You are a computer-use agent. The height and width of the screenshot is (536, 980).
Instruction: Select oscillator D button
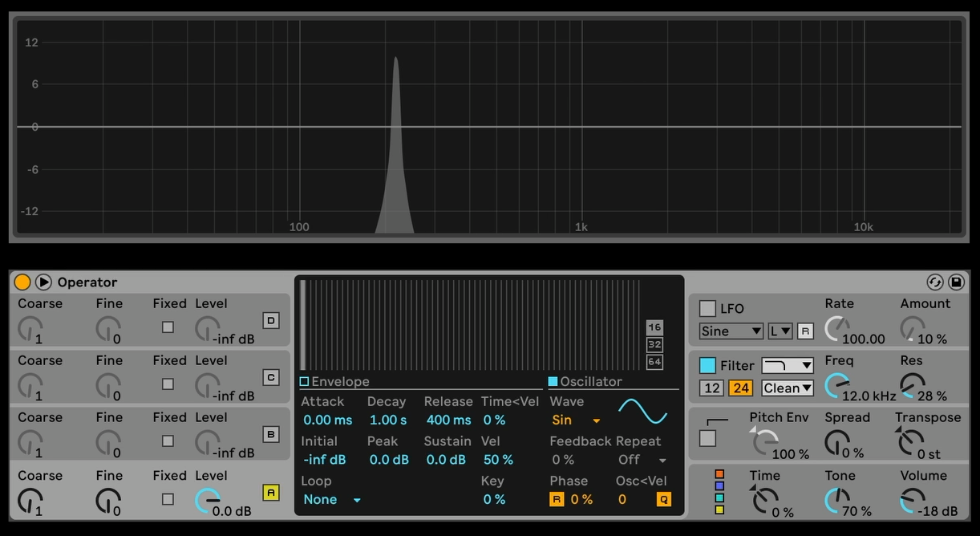(271, 321)
